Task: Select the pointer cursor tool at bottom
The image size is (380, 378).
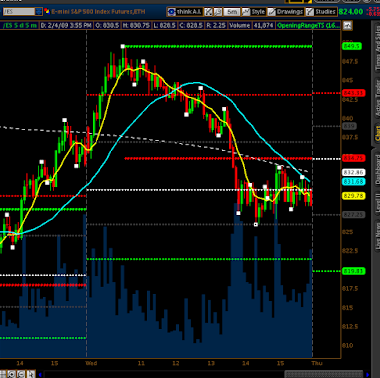Action: click(x=30, y=374)
